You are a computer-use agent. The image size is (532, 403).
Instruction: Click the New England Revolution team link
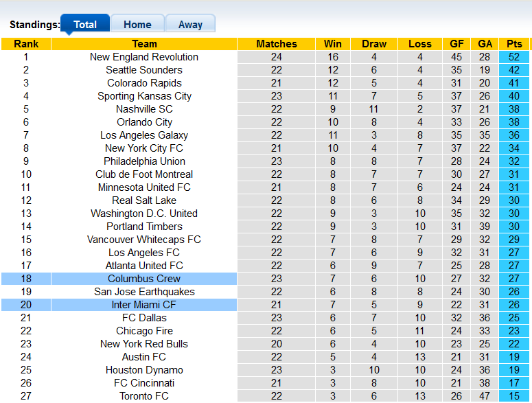pos(144,57)
